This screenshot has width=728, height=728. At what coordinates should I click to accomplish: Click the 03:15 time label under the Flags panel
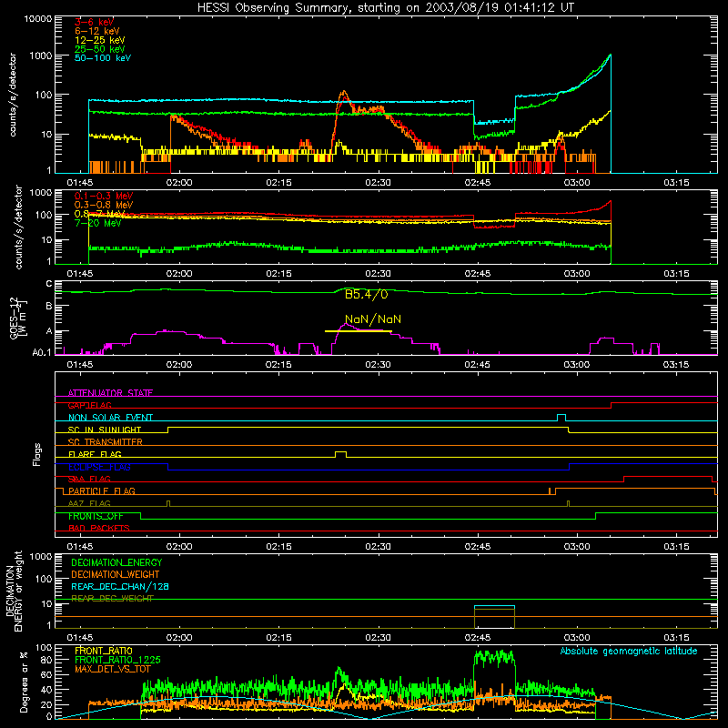676,547
